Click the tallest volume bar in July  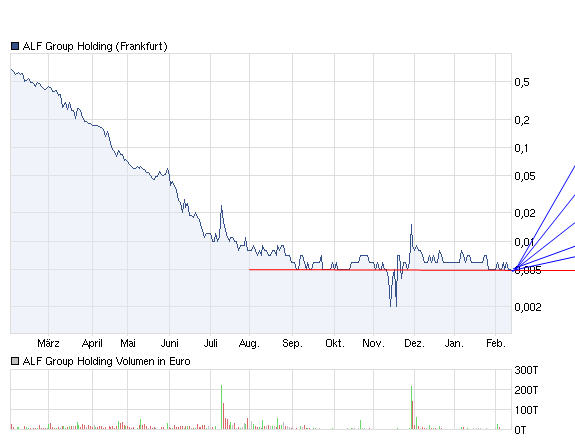coord(221,407)
